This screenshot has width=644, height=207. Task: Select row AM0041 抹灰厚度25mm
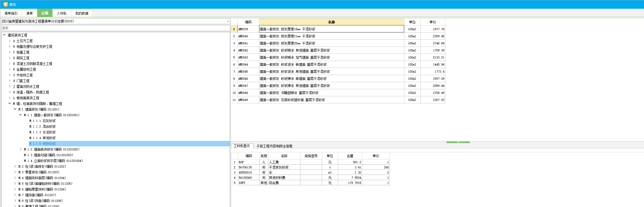click(x=338, y=43)
